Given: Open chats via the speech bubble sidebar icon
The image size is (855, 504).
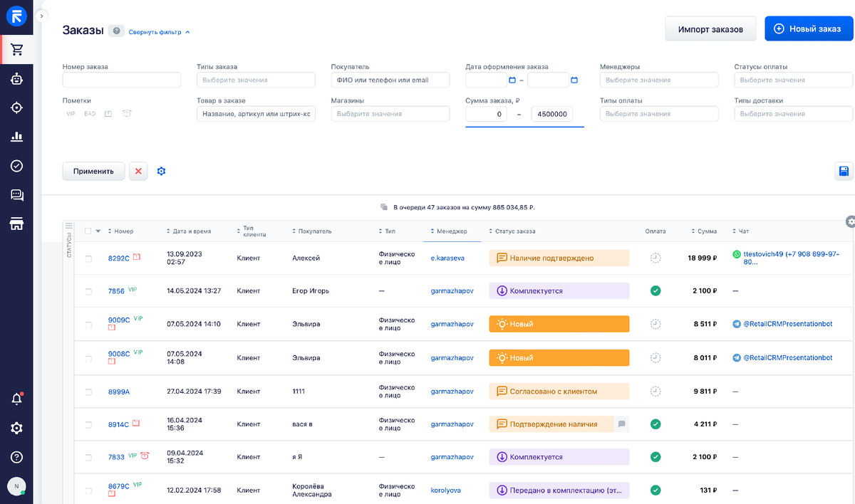Looking at the screenshot, I should point(16,194).
